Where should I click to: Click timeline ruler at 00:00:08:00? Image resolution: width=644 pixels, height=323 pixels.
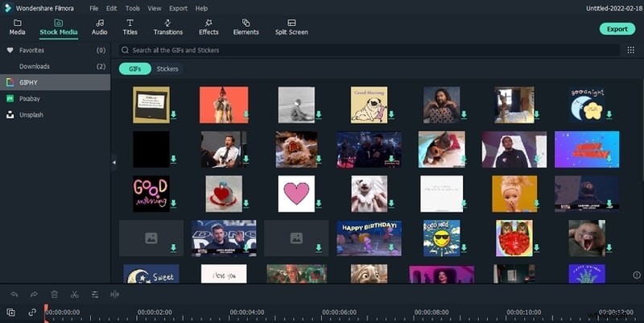coord(431,313)
